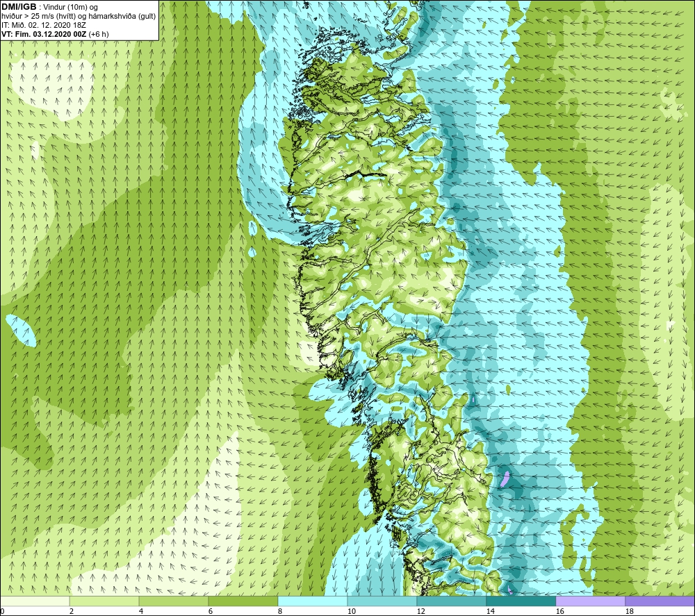Click the scale label '14'
The width and height of the screenshot is (695, 616).
point(491,612)
